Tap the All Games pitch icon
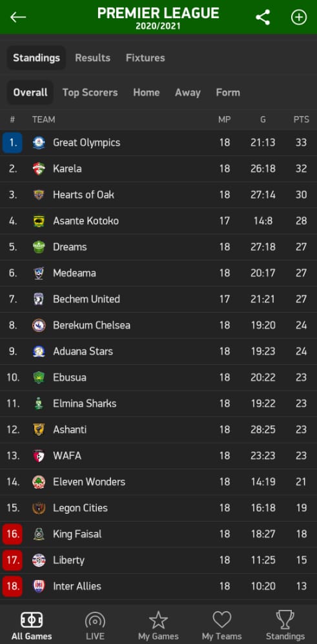The width and height of the screenshot is (317, 644). coord(32,620)
